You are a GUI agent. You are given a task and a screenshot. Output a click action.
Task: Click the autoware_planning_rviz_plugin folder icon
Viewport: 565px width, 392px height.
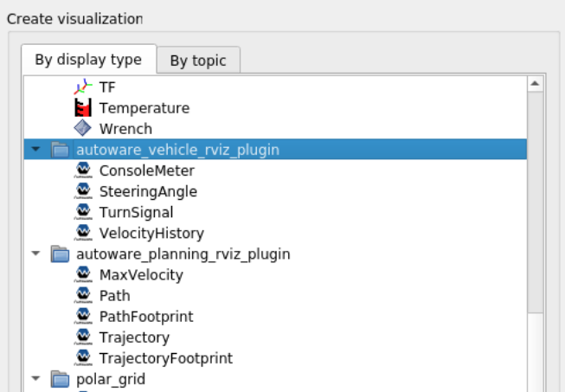tap(60, 254)
